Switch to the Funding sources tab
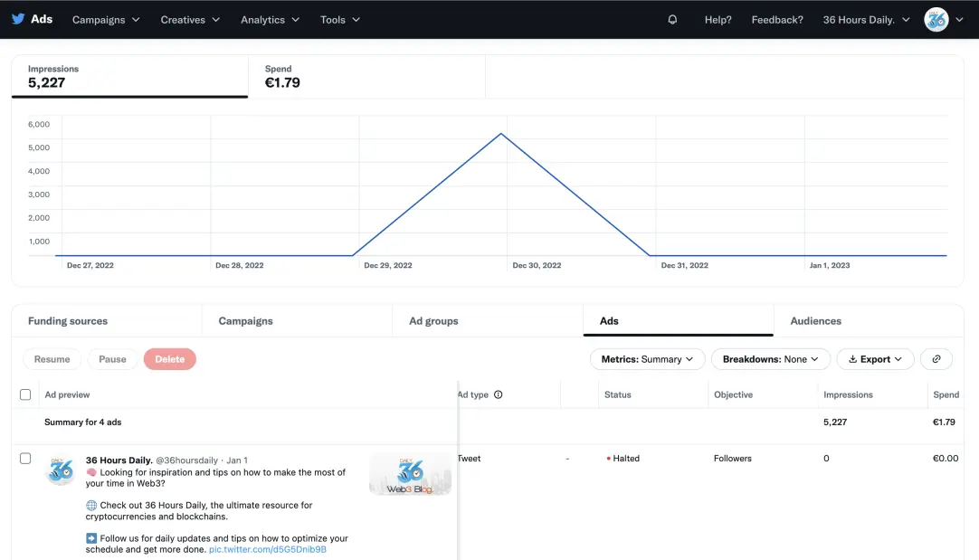The width and height of the screenshot is (979, 560). (107, 321)
